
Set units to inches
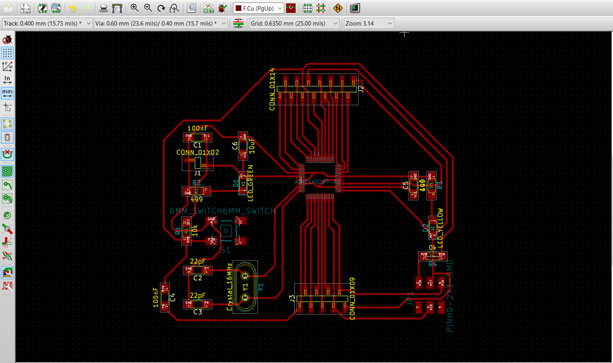click(7, 80)
